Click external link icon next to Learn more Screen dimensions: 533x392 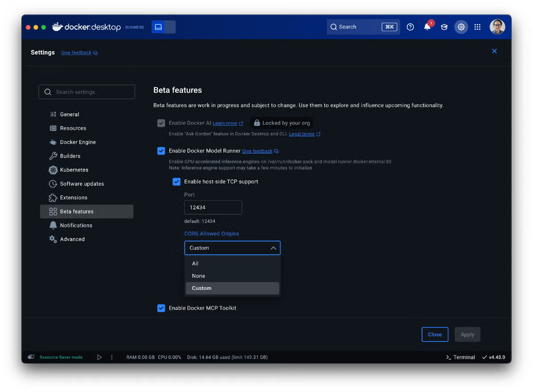241,123
